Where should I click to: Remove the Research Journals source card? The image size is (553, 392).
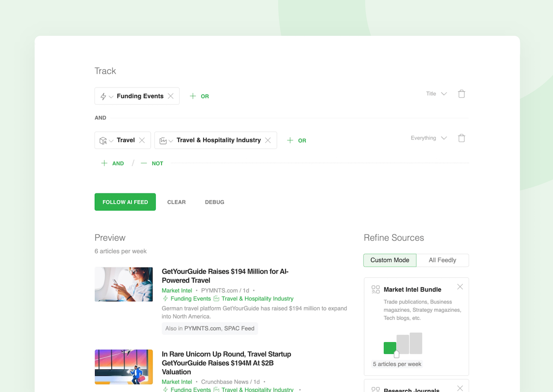coord(460,388)
